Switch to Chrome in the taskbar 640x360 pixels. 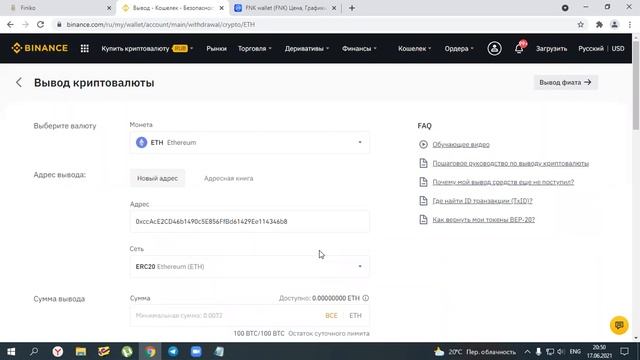tap(150, 351)
